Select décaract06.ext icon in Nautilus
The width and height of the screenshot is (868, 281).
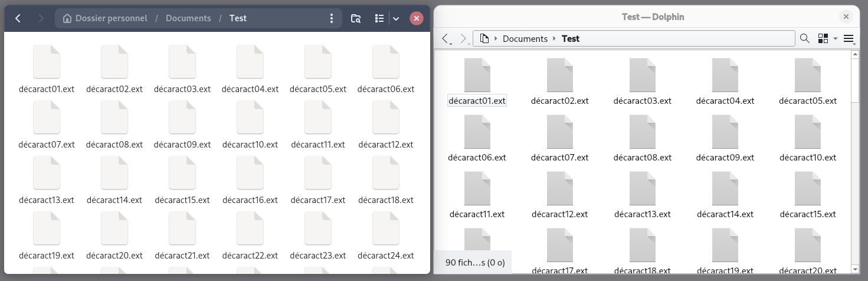(x=386, y=62)
